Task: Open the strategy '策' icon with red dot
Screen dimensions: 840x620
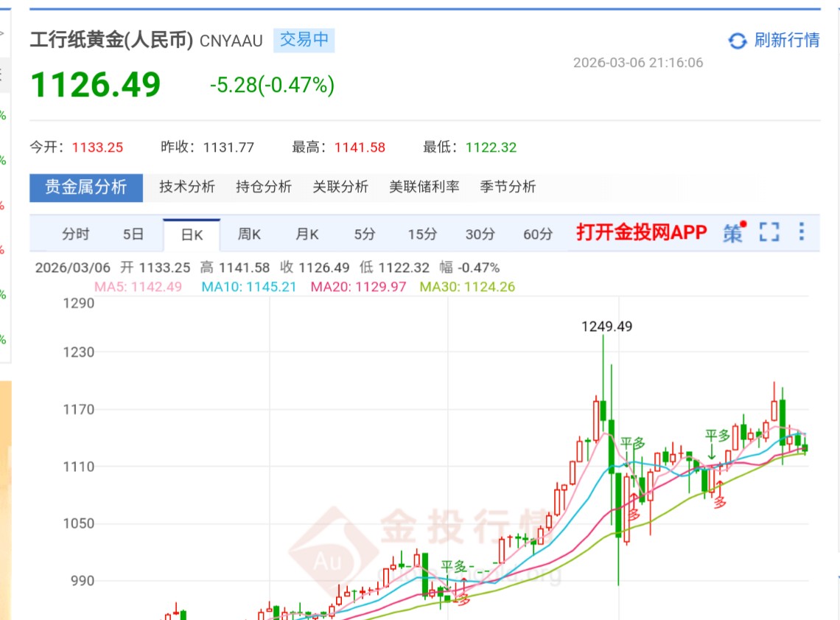Action: pyautogui.click(x=735, y=232)
